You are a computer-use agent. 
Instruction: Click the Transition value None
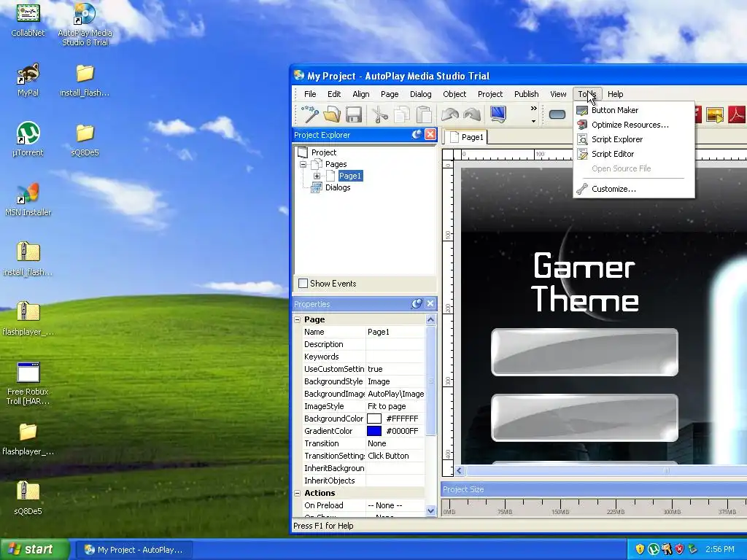[x=395, y=443]
